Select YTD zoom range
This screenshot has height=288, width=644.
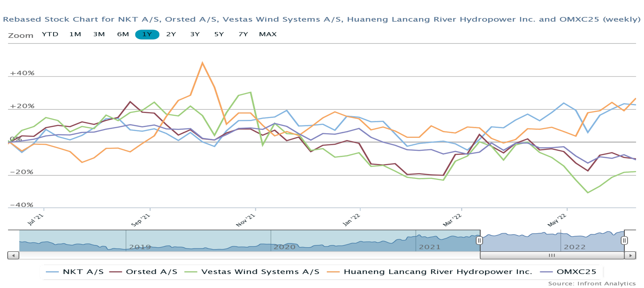click(x=50, y=34)
